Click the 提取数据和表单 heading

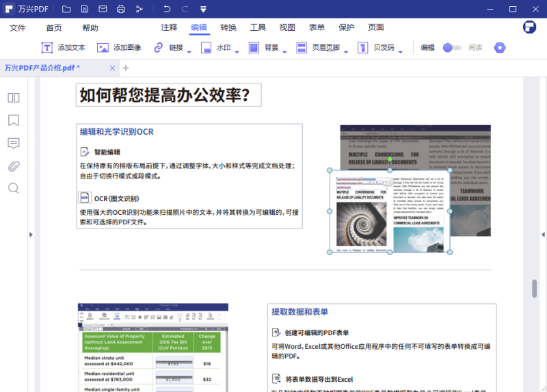click(x=299, y=312)
